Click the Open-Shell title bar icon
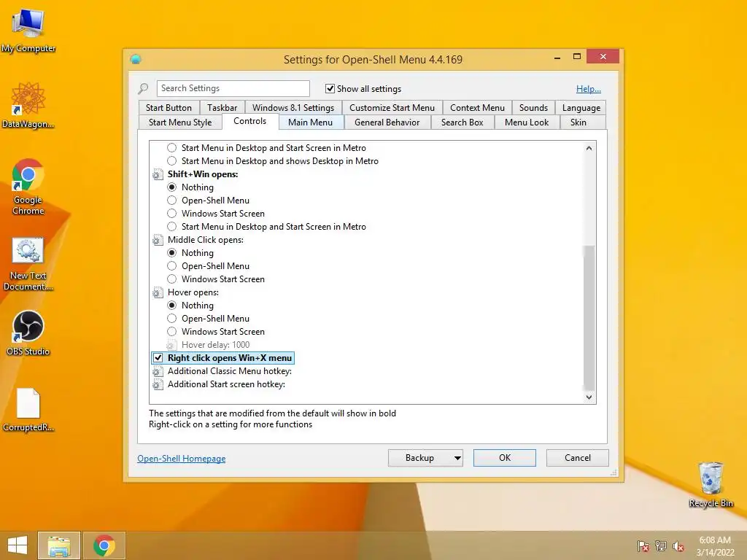 [x=136, y=59]
